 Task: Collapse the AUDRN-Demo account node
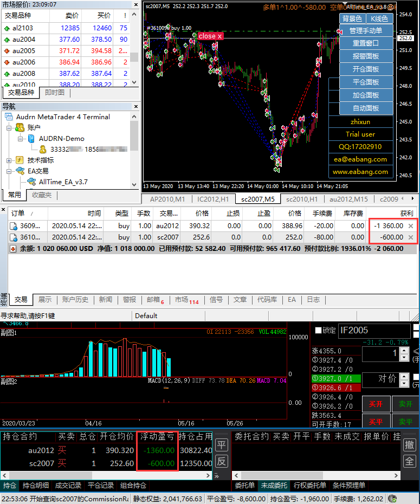20,139
